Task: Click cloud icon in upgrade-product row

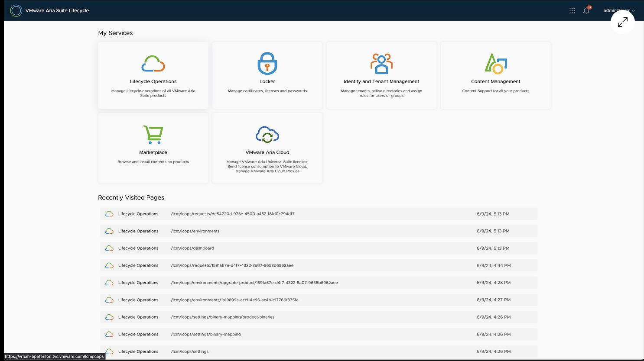Action: [x=110, y=283]
